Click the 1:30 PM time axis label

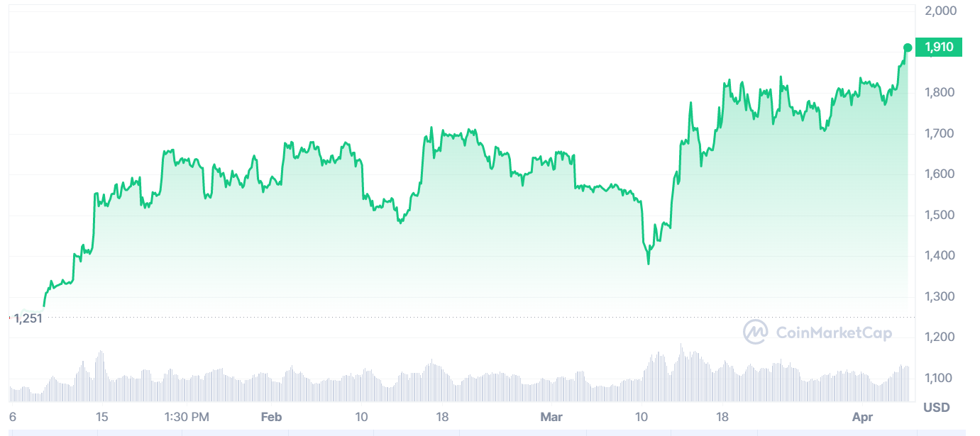(186, 417)
